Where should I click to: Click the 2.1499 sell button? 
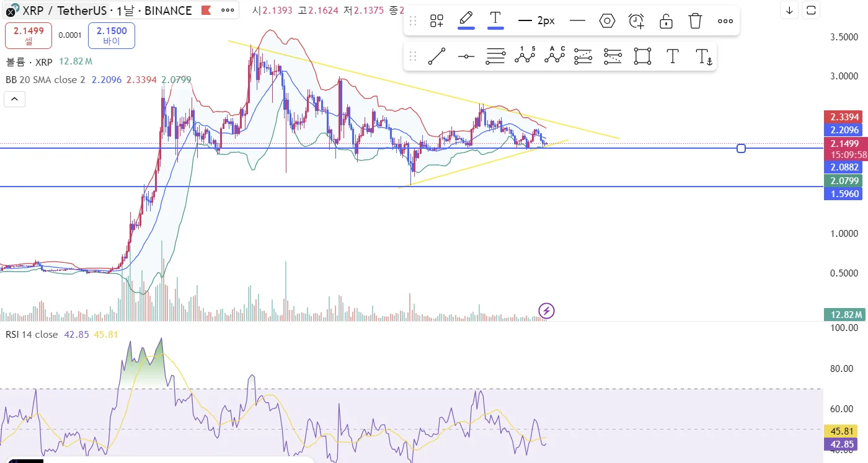click(29, 35)
